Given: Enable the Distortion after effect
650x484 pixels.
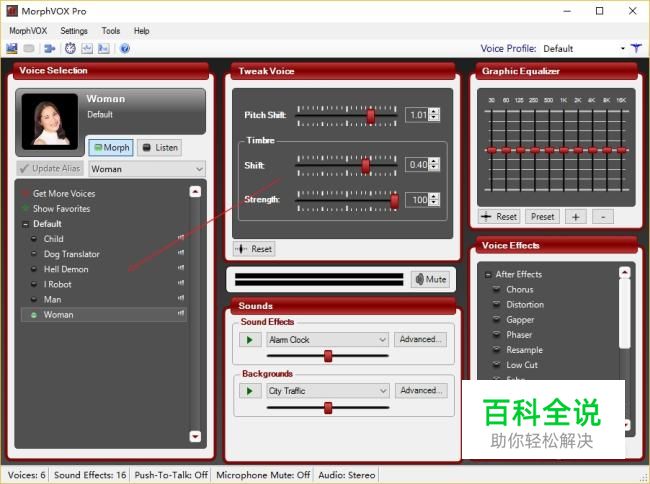Looking at the screenshot, I should (x=496, y=305).
